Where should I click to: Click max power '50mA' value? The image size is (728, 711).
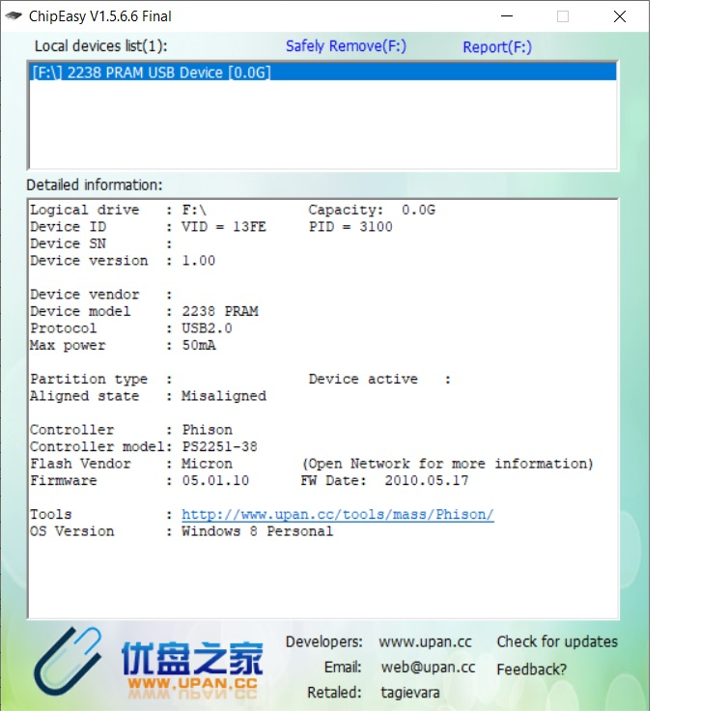[199, 345]
